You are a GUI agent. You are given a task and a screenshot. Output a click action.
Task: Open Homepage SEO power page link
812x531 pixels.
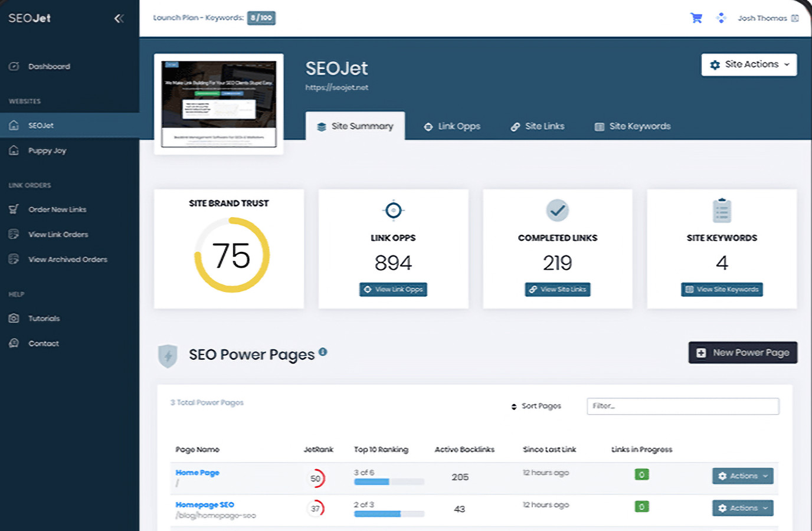point(205,504)
